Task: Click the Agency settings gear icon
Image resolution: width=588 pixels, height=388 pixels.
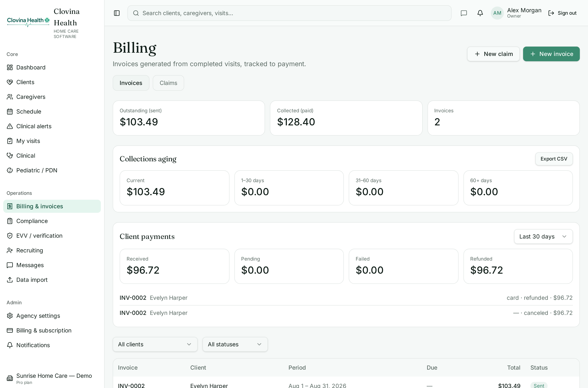Action: tap(10, 316)
